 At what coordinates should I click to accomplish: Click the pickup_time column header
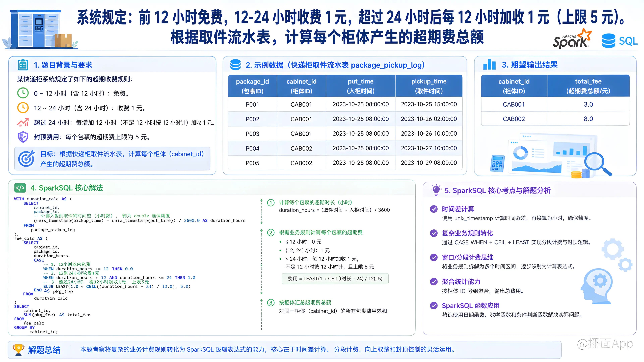429,86
